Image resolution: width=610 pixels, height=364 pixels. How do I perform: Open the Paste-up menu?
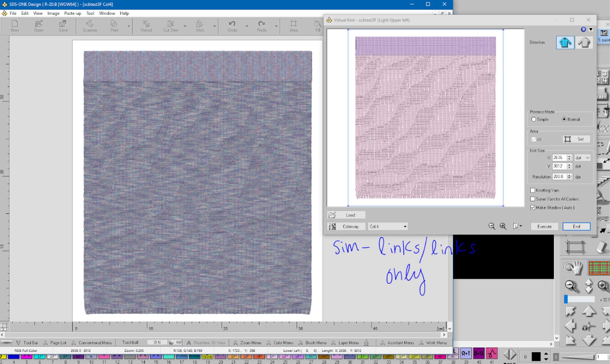click(x=72, y=13)
